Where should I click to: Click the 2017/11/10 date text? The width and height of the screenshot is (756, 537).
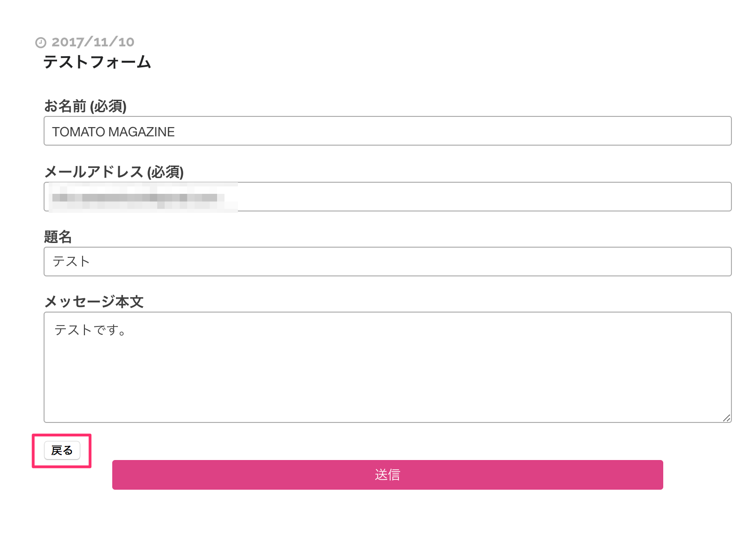[93, 42]
